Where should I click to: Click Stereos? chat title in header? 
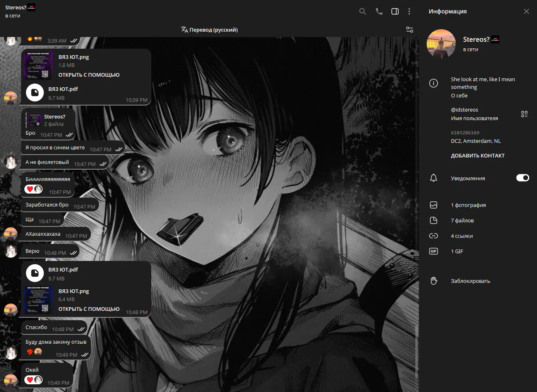16,7
